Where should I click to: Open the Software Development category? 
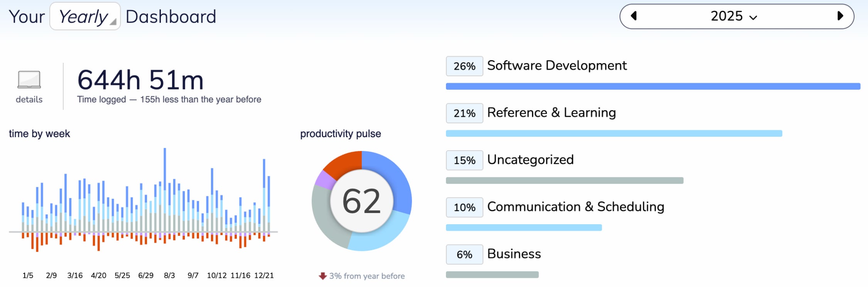(557, 65)
